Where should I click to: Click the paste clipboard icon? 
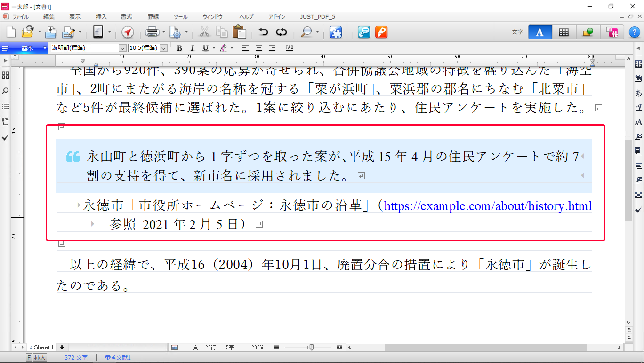pyautogui.click(x=239, y=32)
